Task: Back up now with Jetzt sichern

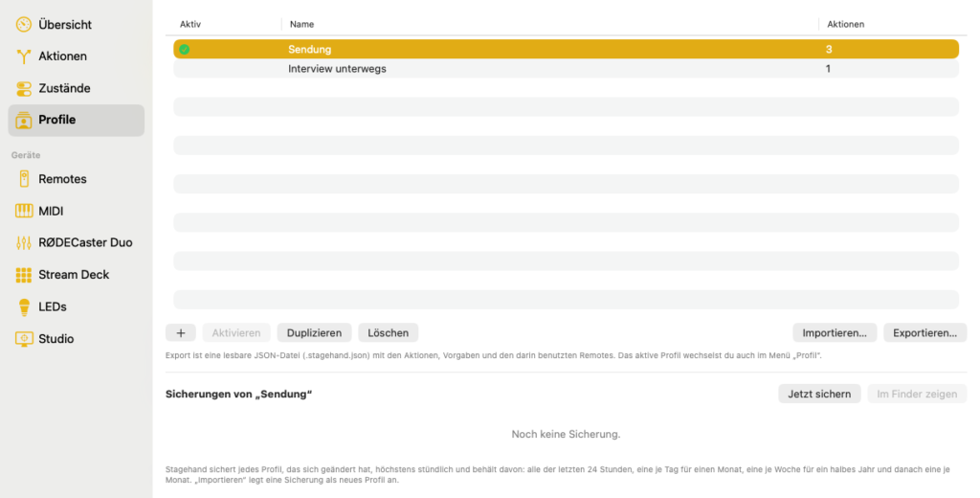Action: tap(819, 395)
